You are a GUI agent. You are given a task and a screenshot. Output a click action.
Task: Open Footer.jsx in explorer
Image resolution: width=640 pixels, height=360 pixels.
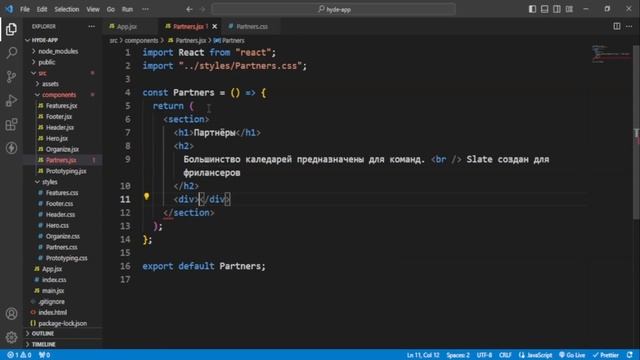pyautogui.click(x=59, y=116)
